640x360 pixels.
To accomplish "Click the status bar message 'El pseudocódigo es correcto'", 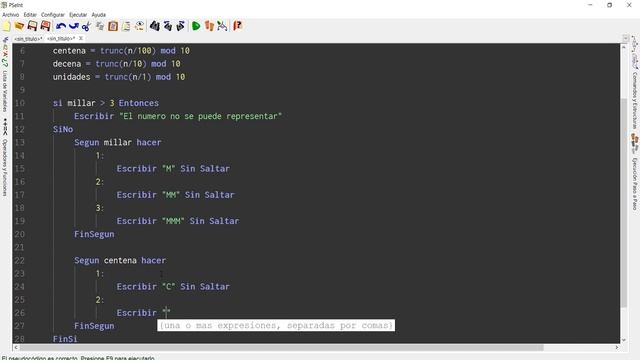I will click(78, 358).
